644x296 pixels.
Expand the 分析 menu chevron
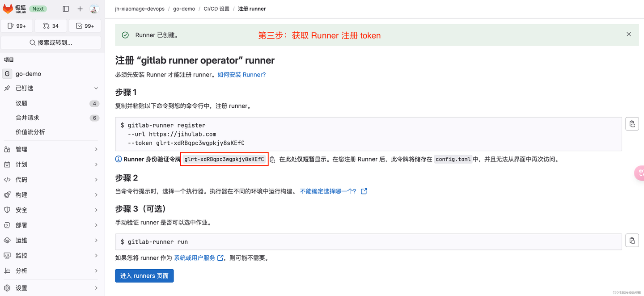96,271
